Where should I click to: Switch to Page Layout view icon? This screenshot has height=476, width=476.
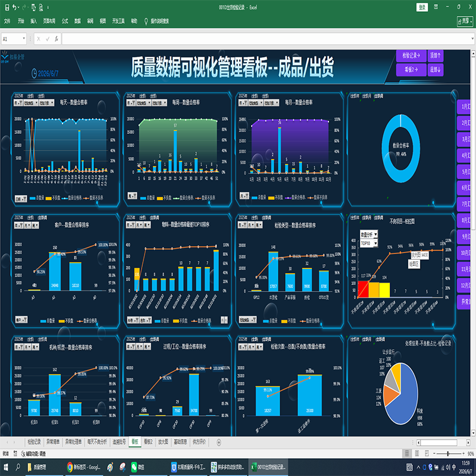click(x=417, y=453)
